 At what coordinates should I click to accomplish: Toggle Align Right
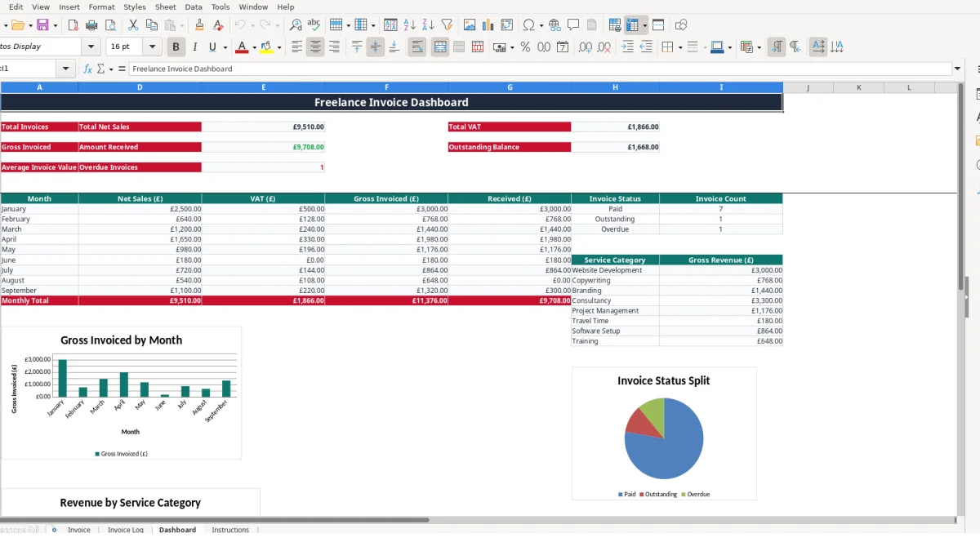click(x=334, y=47)
